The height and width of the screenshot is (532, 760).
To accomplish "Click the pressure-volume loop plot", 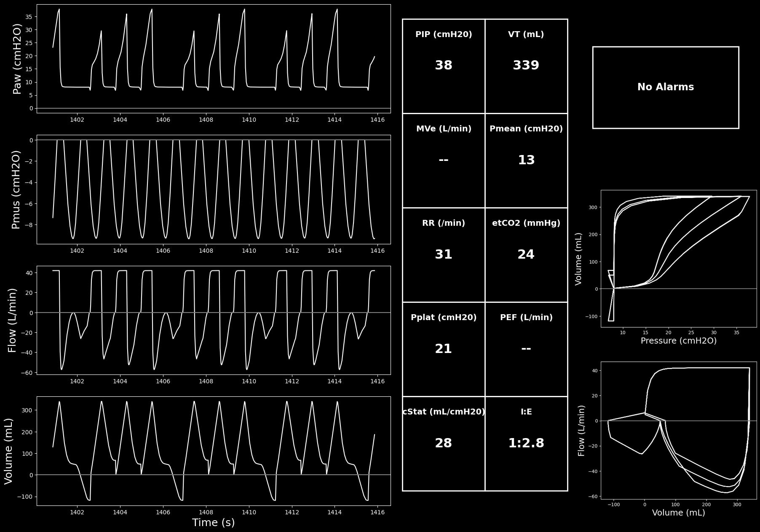I will coord(679,259).
